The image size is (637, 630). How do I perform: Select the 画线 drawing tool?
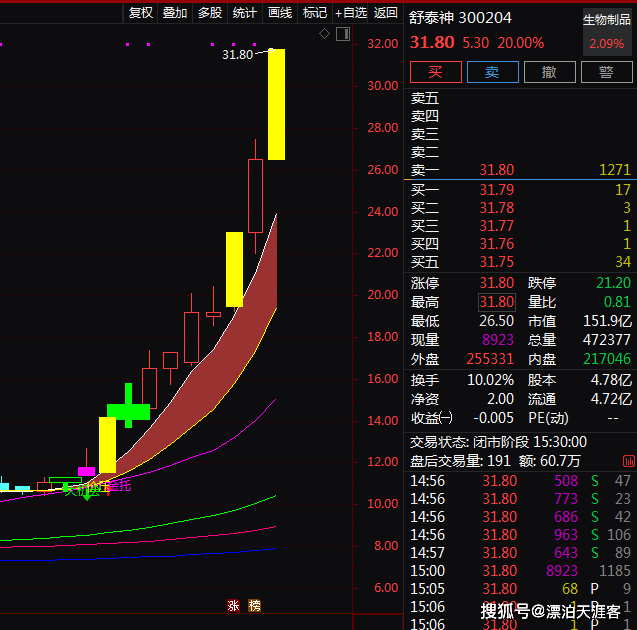click(280, 12)
